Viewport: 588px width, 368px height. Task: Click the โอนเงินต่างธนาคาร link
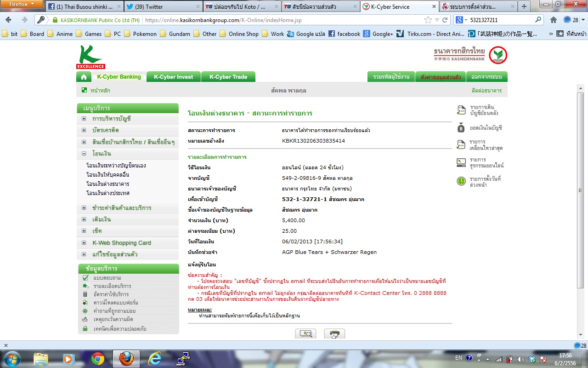point(108,184)
